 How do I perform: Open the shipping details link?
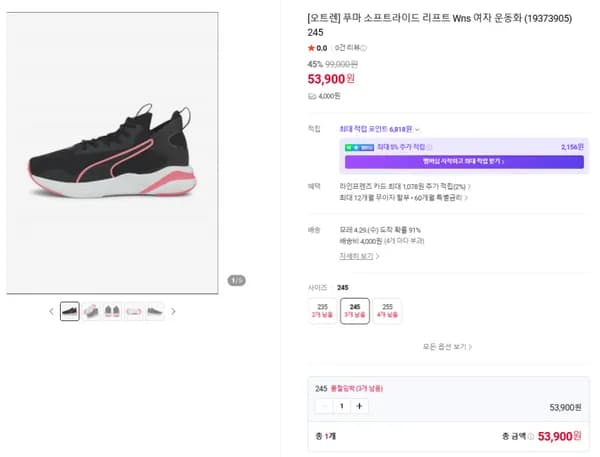click(359, 256)
